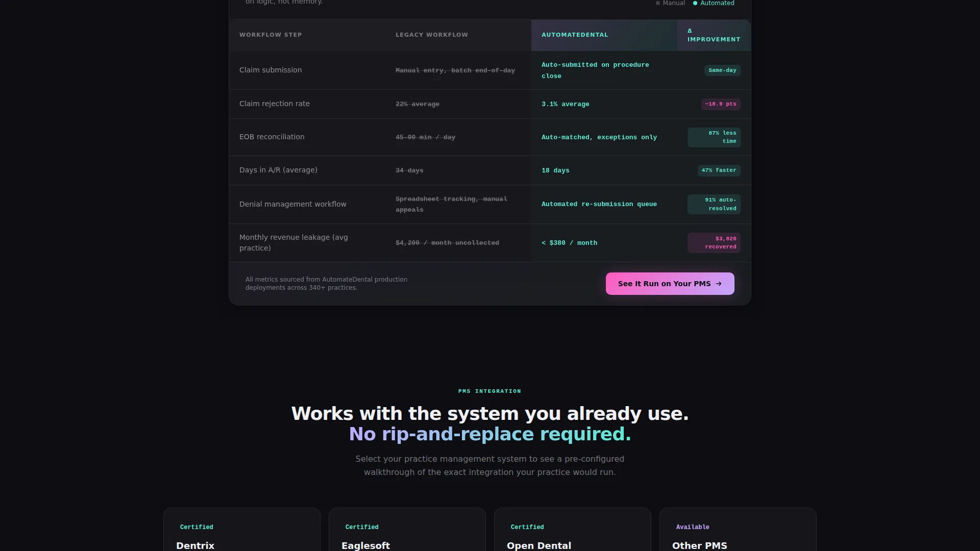Click the −18.9 pts badge
The width and height of the screenshot is (980, 551).
click(x=721, y=104)
